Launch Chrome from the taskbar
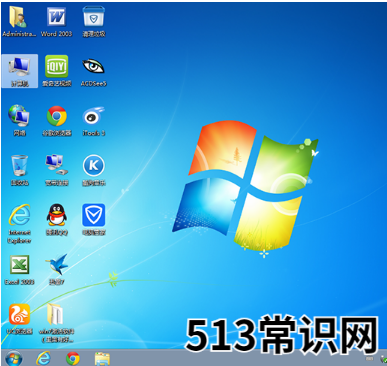 click(73, 358)
